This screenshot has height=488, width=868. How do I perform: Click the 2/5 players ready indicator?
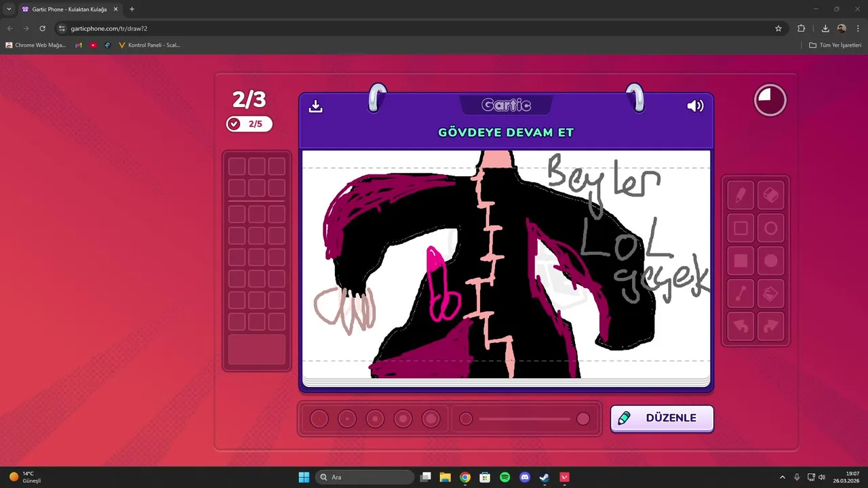click(x=249, y=124)
